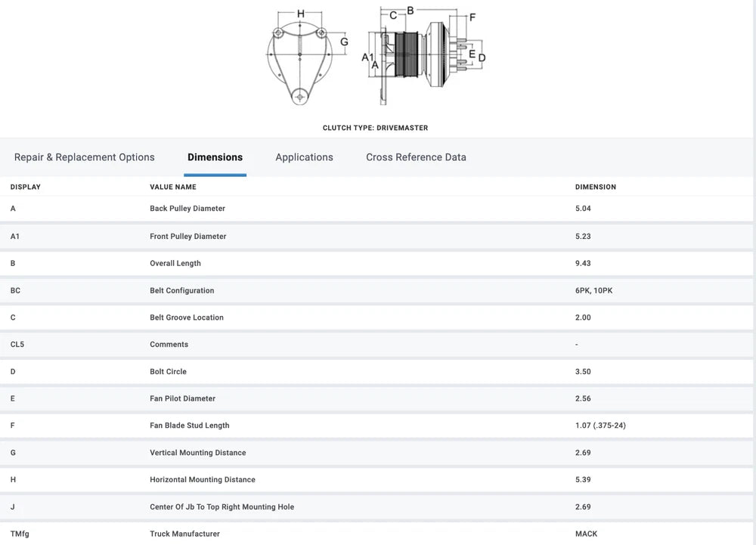This screenshot has height=545, width=756.
Task: Select the Front Pulley Diameter row
Action: pyautogui.click(x=188, y=237)
